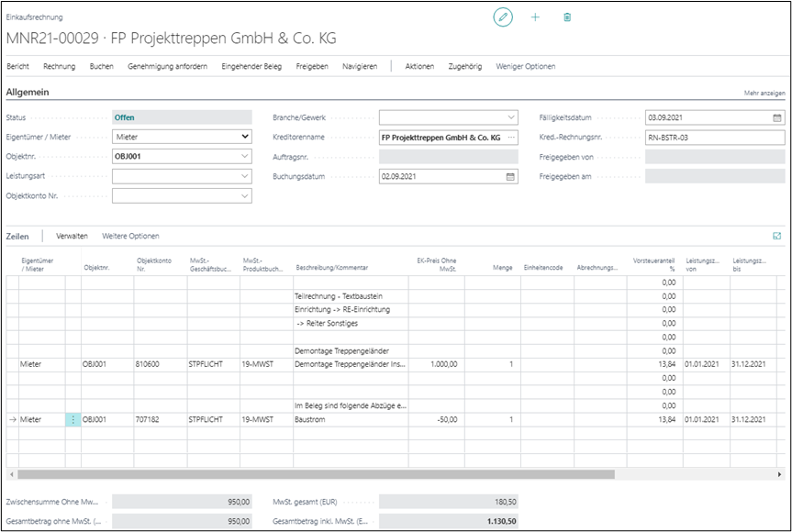Expand the Leistungsart dropdown

(244, 176)
